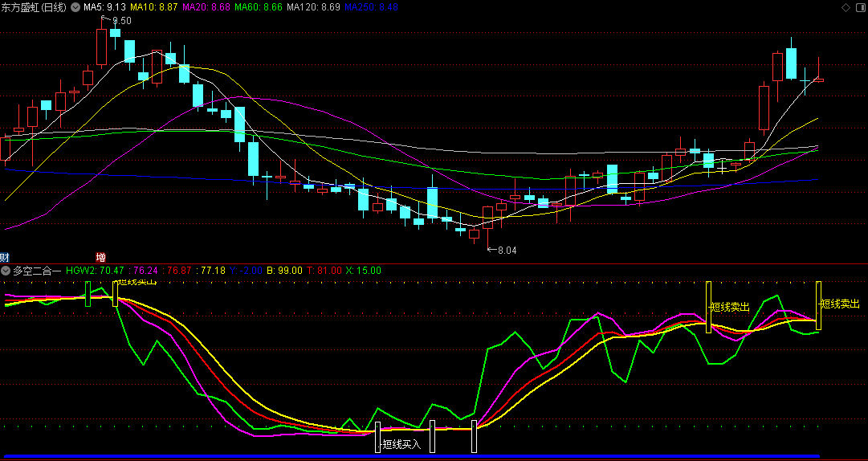Select the 多空二合一 indicator name
868x461 pixels.
(x=37, y=271)
